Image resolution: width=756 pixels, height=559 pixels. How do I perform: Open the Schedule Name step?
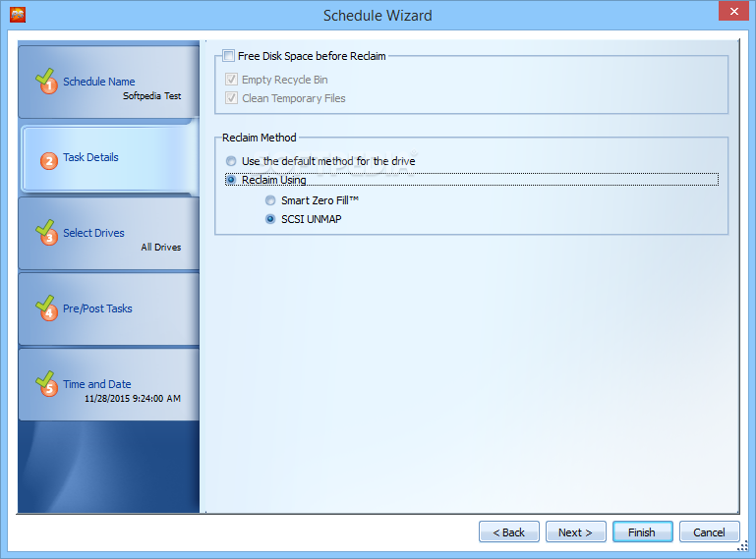pyautogui.click(x=108, y=82)
